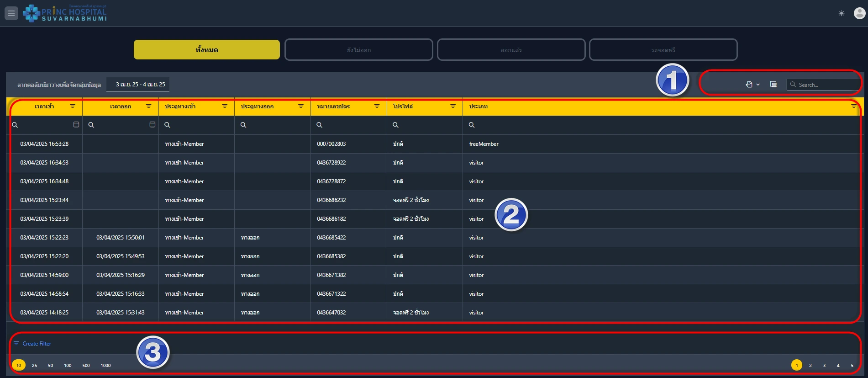Screen dimensions: 868x378
Task: Open the calendar picker in เวลาออก filter
Action: pyautogui.click(x=153, y=125)
